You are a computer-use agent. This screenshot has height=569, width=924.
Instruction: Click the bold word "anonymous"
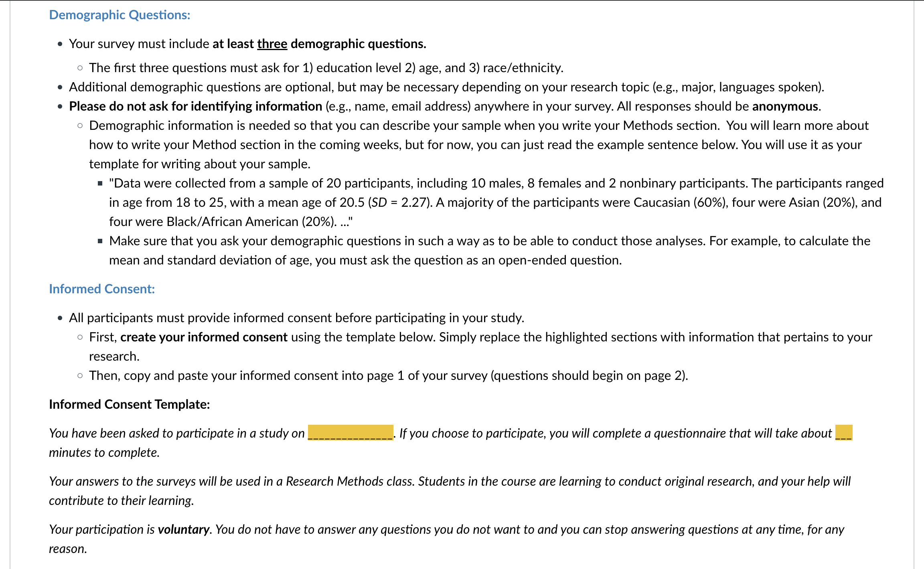[x=785, y=106]
